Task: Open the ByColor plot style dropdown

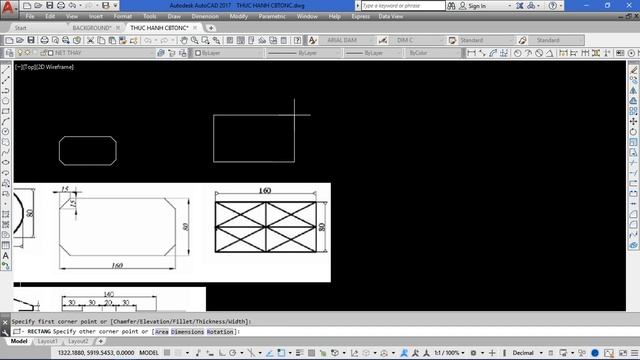Action: [433, 53]
